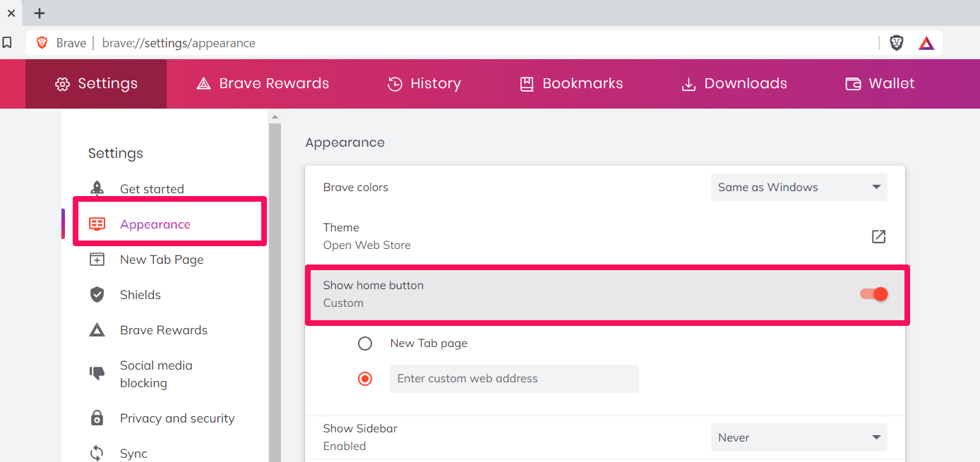This screenshot has width=980, height=462.
Task: Open Brave Rewards triangle icon in toolbar
Action: 926,43
